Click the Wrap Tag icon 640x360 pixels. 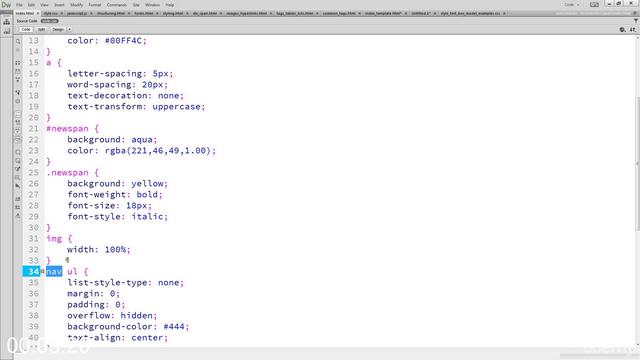[x=18, y=169]
